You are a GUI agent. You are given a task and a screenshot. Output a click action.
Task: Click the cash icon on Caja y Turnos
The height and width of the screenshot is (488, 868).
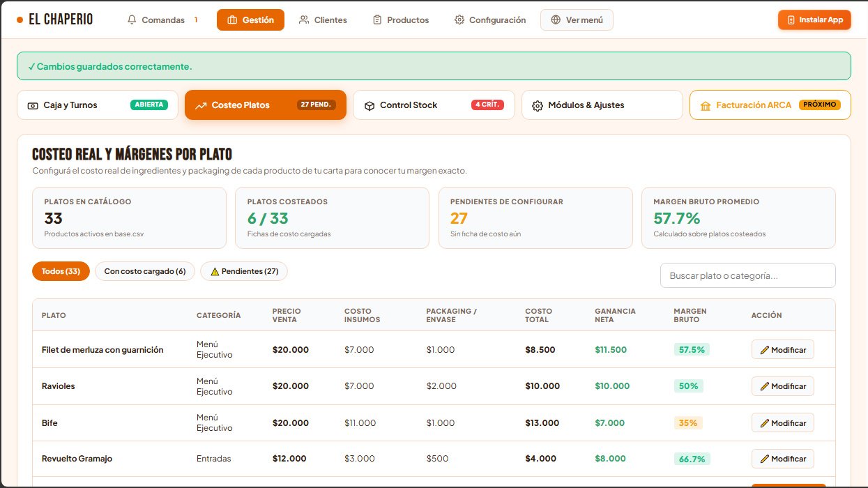point(33,105)
